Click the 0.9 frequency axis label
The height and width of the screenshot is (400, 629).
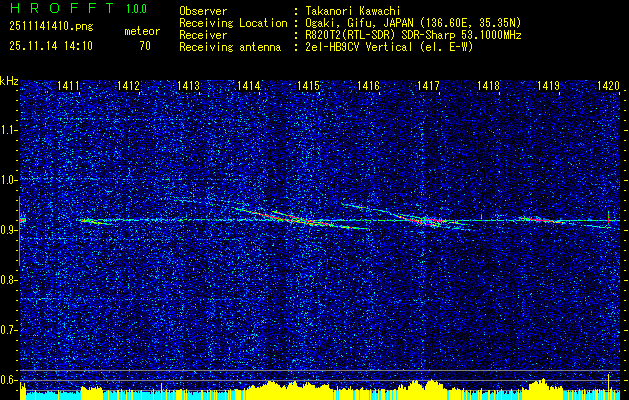click(9, 230)
